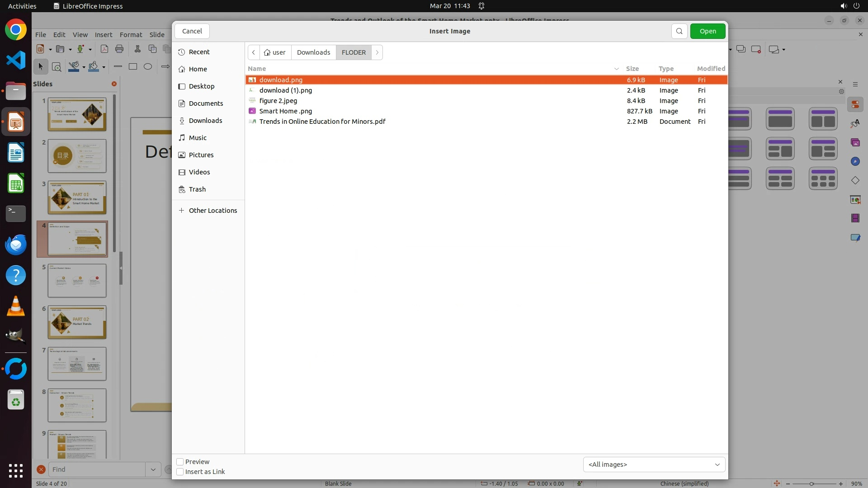The image size is (868, 488).
Task: Check the Insert as Link option
Action: point(180,472)
